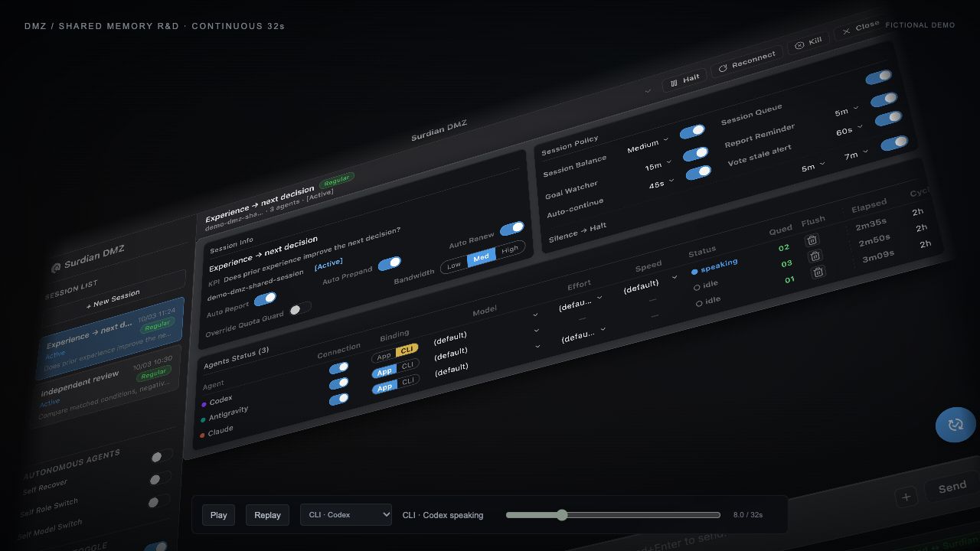Click the Play button
980x551 pixels.
[219, 515]
